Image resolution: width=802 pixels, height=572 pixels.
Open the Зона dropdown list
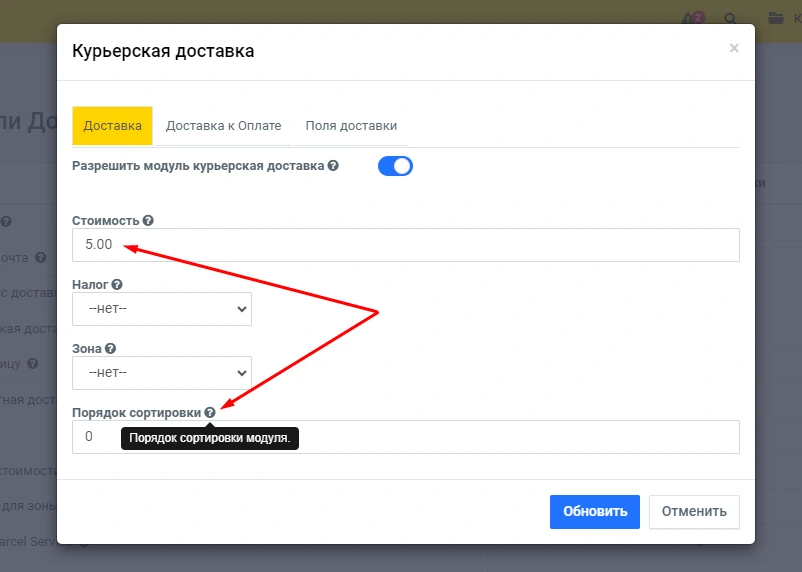click(162, 373)
